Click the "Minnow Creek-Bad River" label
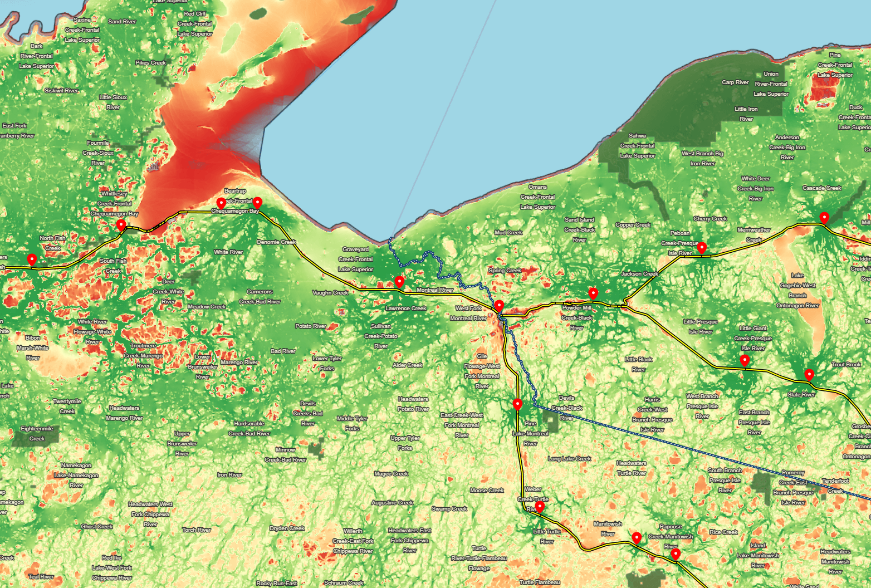Image resolution: width=871 pixels, height=588 pixels. [286, 455]
